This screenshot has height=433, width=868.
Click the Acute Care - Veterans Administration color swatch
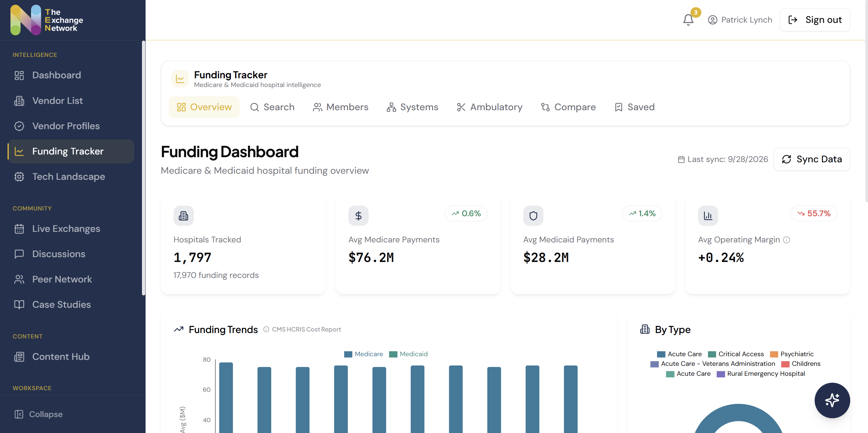(x=654, y=364)
